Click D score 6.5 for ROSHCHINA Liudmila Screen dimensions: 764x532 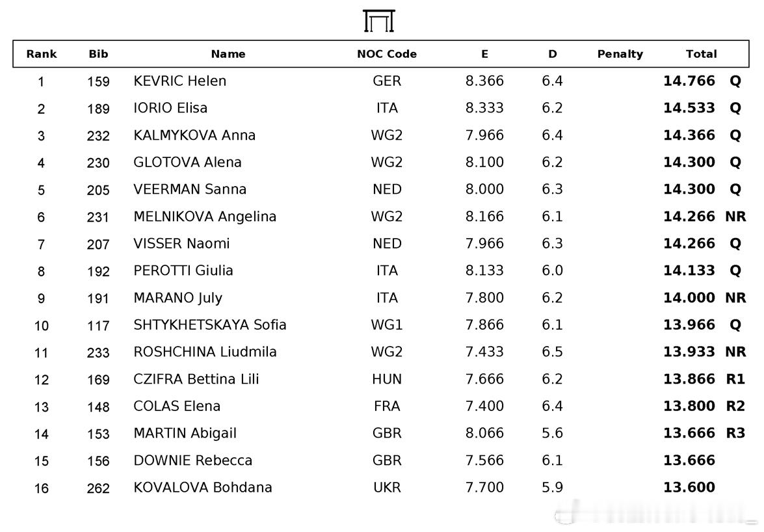(x=552, y=352)
